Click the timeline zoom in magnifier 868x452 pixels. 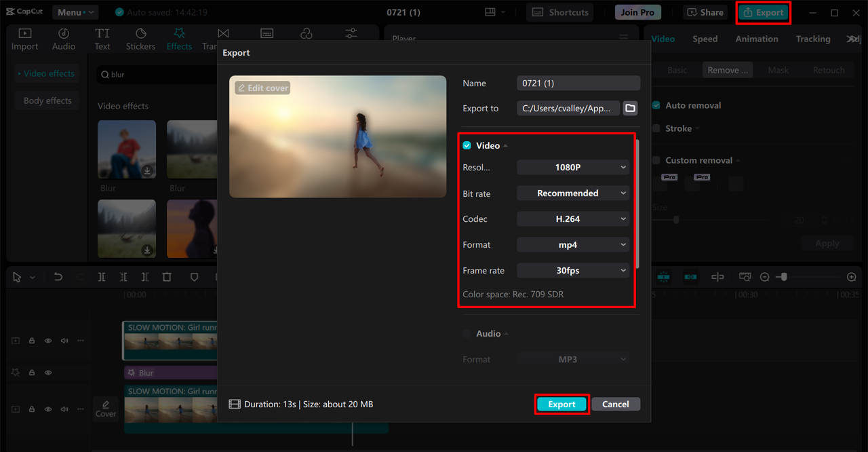852,277
